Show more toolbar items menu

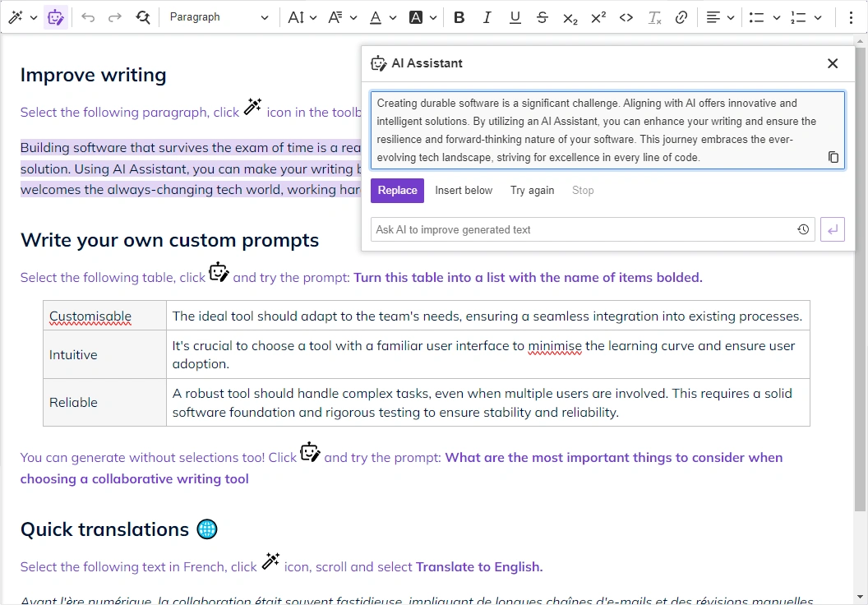point(851,17)
